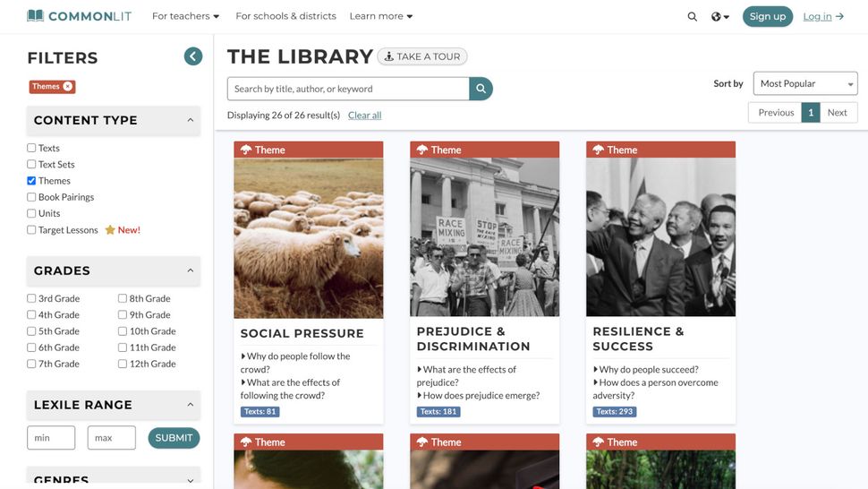Click the teal library search button

(x=481, y=89)
